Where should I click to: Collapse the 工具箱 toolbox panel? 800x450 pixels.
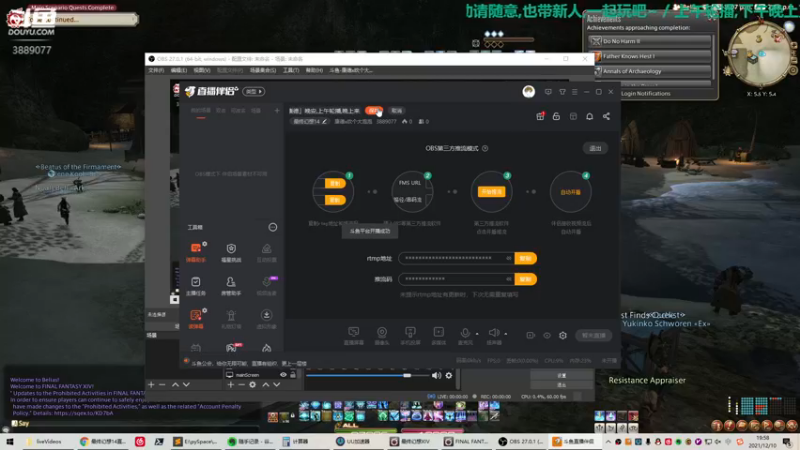273,227
